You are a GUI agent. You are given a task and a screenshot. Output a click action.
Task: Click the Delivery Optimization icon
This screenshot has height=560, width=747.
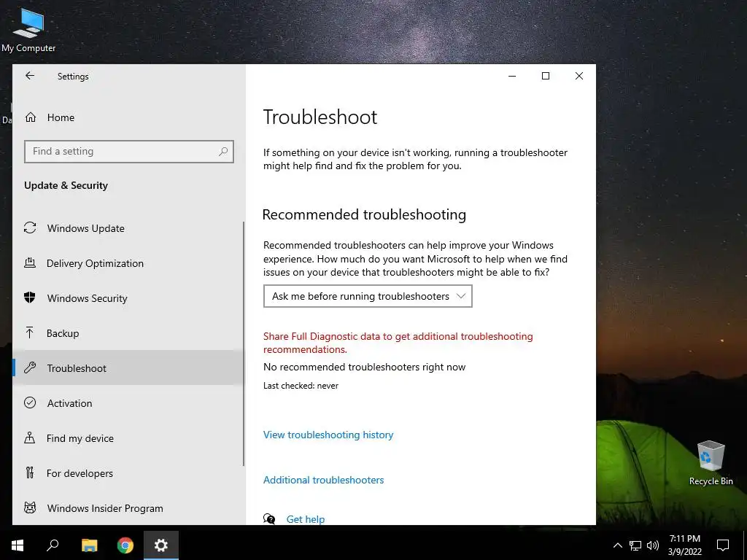click(x=30, y=262)
